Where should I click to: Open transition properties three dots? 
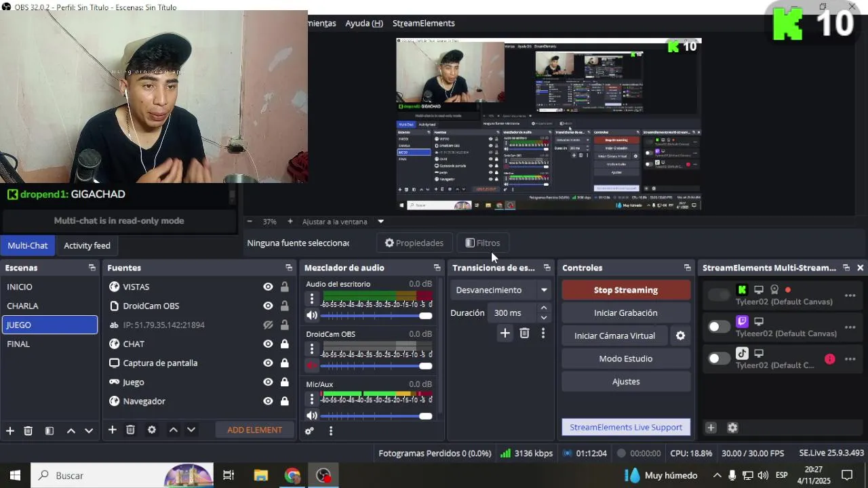click(x=542, y=333)
